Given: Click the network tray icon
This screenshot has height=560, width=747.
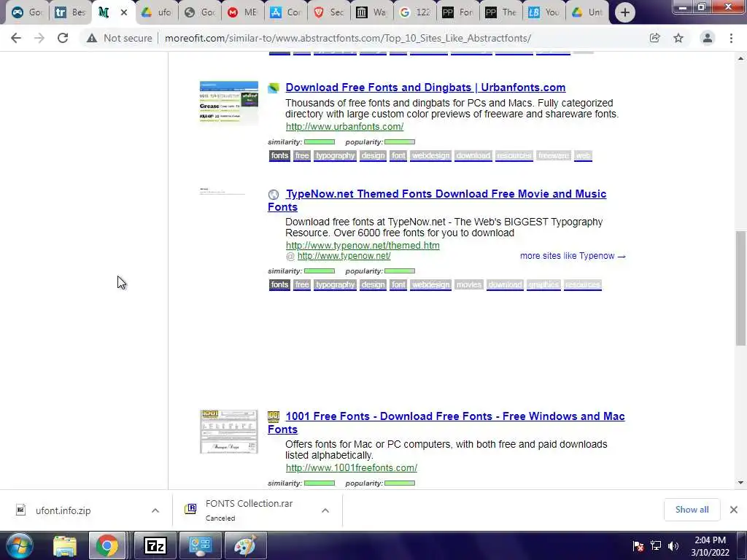Looking at the screenshot, I should click(656, 546).
